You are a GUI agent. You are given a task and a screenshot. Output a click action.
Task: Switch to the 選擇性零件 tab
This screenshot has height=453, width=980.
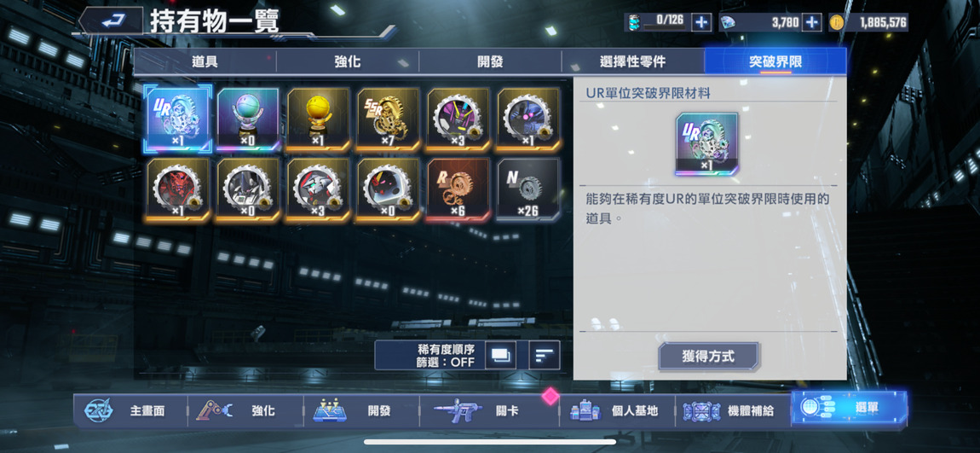coord(632,62)
